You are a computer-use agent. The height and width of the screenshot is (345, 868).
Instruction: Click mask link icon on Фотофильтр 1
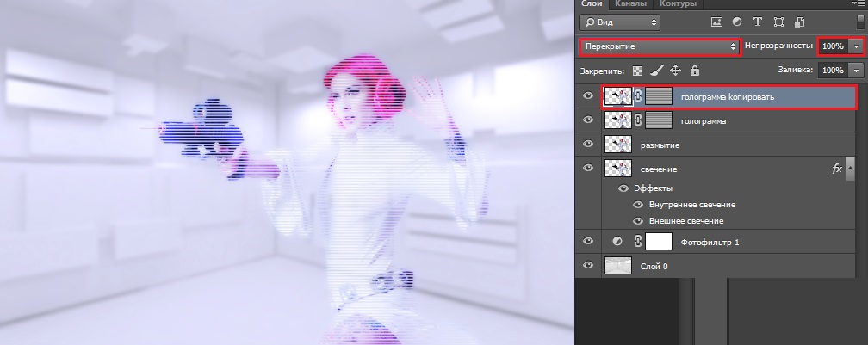pyautogui.click(x=638, y=242)
